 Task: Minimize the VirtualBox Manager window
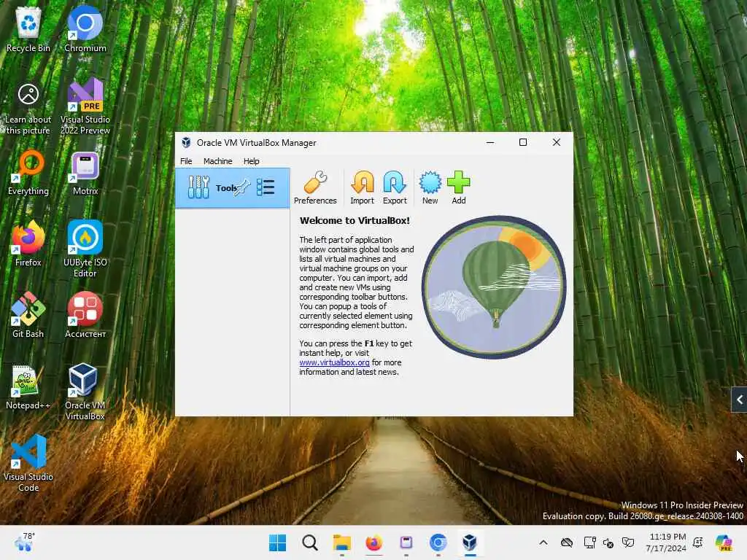click(489, 142)
